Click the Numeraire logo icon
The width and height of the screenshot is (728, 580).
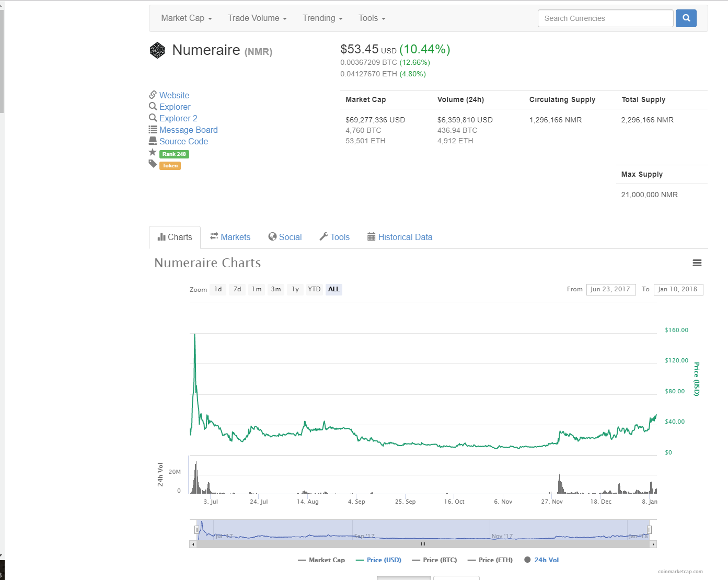157,50
